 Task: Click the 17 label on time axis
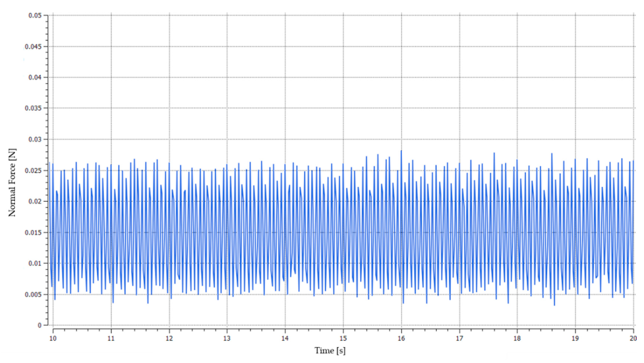coord(459,339)
